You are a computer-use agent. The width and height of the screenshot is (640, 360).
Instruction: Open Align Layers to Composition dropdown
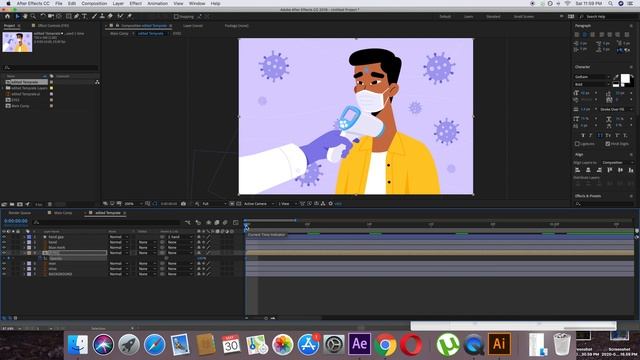point(617,162)
